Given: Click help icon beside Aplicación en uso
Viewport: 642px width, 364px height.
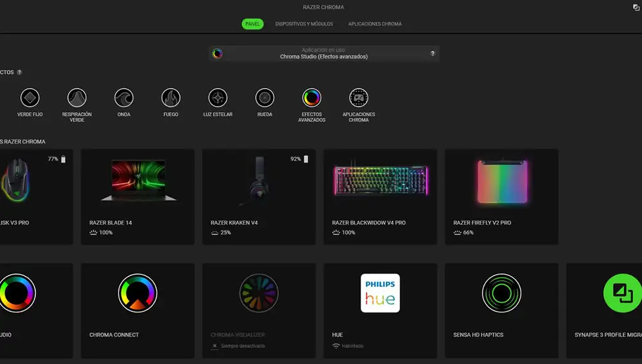Looking at the screenshot, I should click(x=433, y=54).
